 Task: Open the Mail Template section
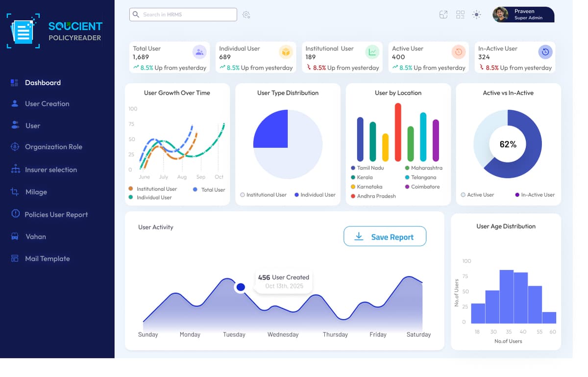46,258
